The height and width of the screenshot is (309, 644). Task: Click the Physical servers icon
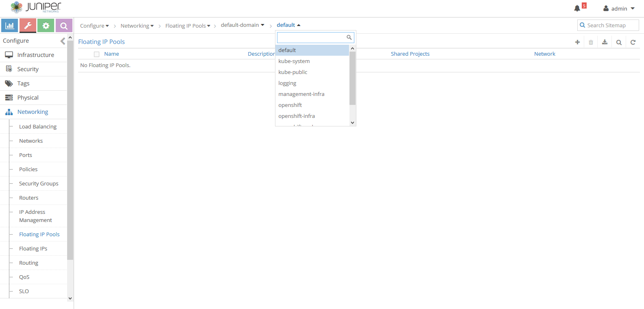point(9,98)
